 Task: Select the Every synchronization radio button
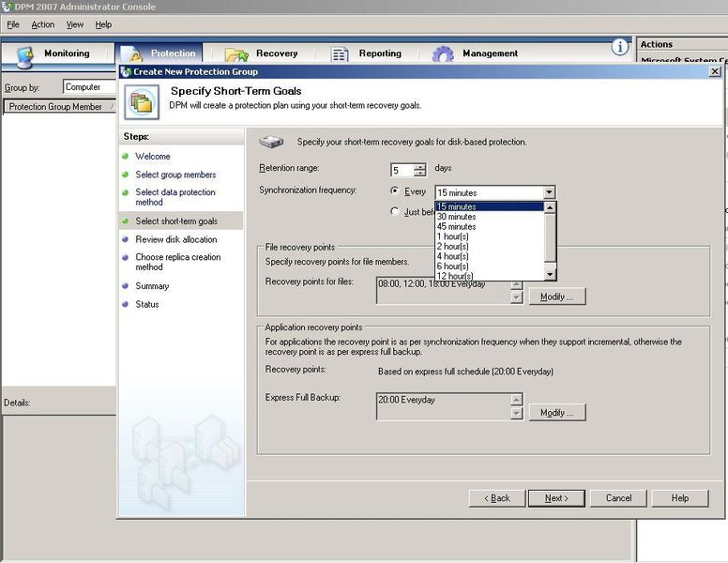pyautogui.click(x=395, y=190)
